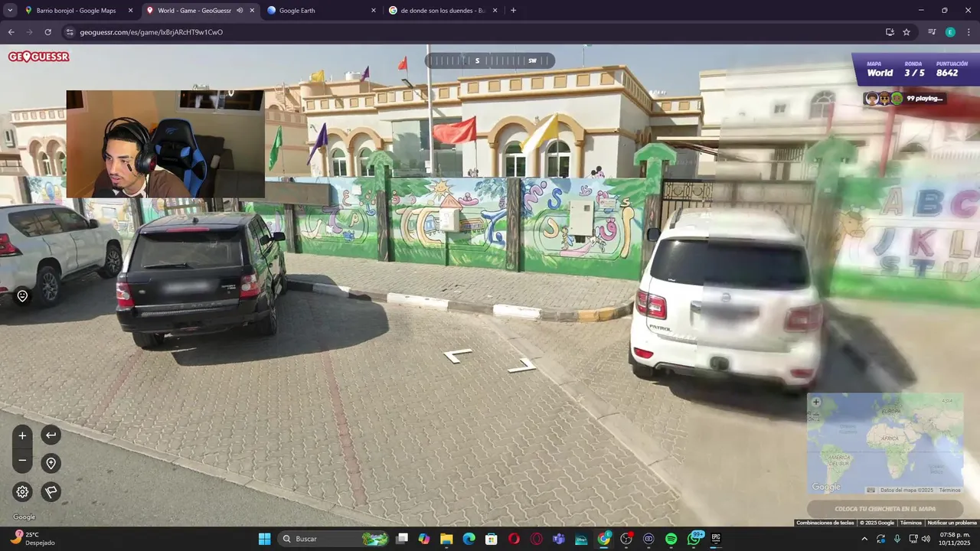Click the microphone tray icon
The height and width of the screenshot is (551, 980).
point(897,539)
